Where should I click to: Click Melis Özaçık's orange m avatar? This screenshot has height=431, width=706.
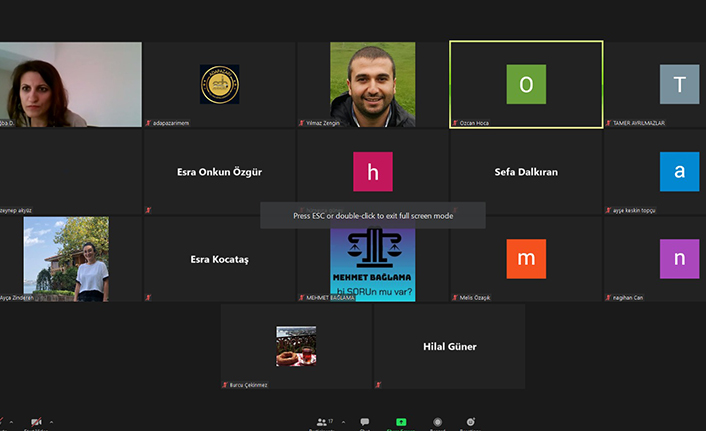526,259
